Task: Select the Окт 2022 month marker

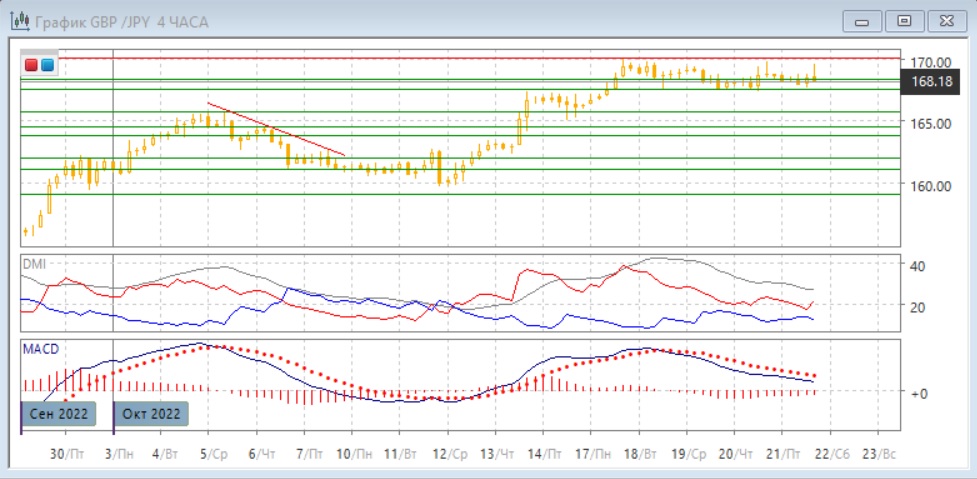Action: tap(151, 413)
